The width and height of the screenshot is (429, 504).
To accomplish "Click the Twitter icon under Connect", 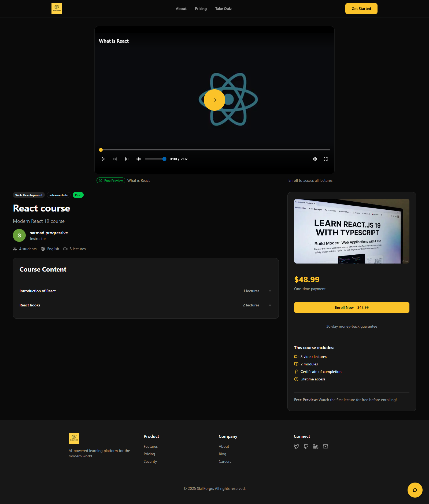I will click(x=296, y=446).
